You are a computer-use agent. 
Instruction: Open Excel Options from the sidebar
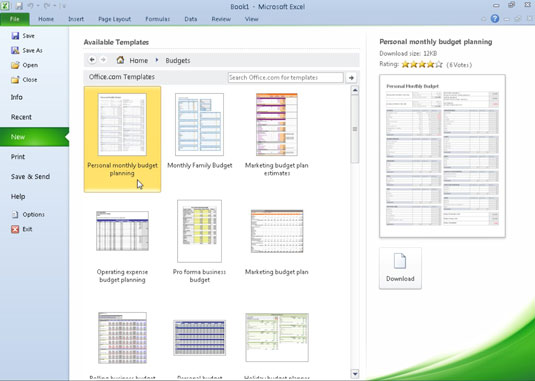pyautogui.click(x=28, y=215)
